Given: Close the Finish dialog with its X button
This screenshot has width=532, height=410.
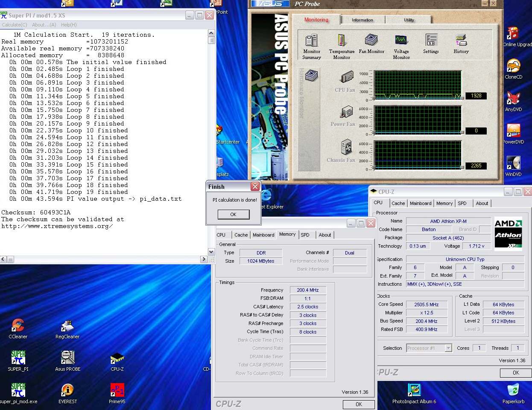Looking at the screenshot, I should [x=255, y=187].
